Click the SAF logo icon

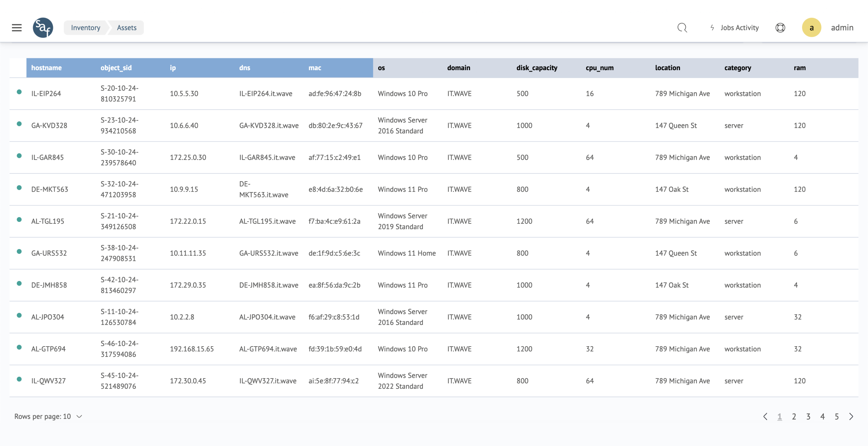tap(43, 28)
